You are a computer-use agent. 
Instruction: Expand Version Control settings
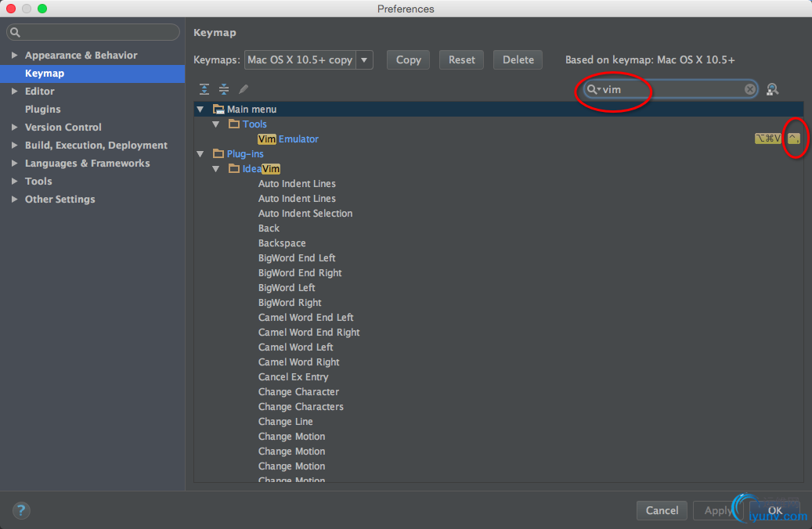coord(15,127)
